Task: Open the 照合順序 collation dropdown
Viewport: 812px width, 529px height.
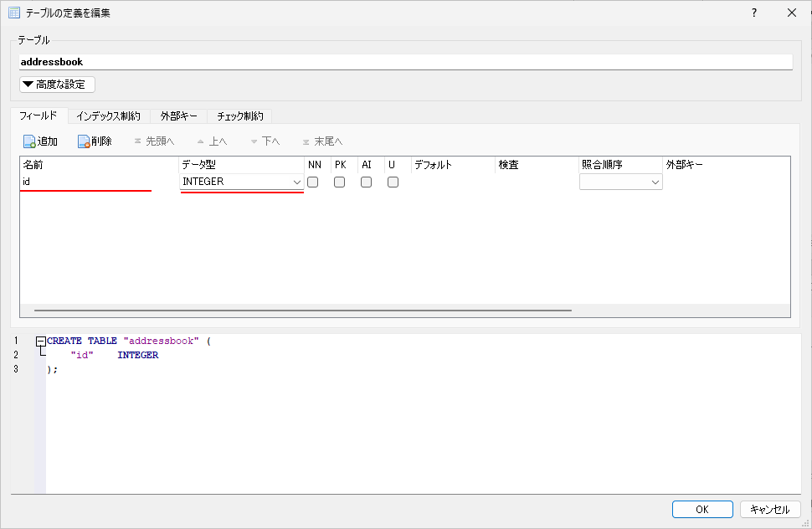Action: coord(655,182)
